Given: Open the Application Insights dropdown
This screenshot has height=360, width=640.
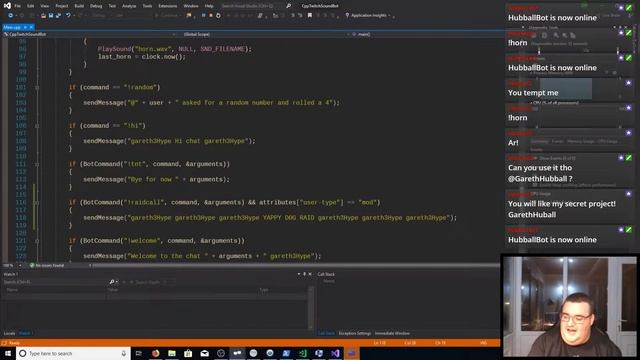Looking at the screenshot, I should 369,16.
